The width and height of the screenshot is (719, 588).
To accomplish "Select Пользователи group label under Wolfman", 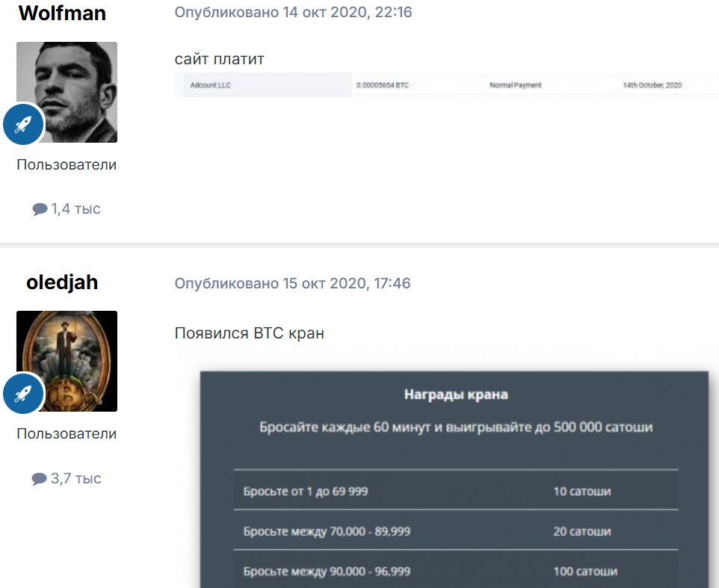I will 67,164.
